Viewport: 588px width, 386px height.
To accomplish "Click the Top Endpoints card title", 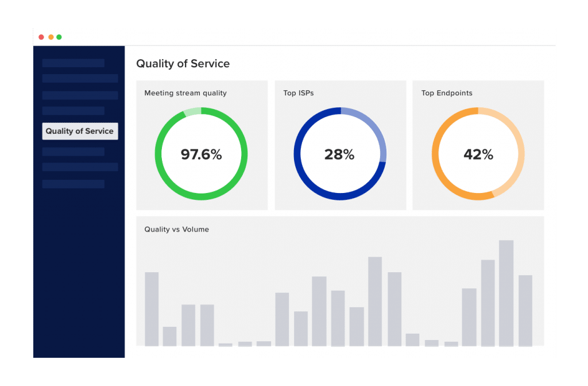I will [x=447, y=93].
